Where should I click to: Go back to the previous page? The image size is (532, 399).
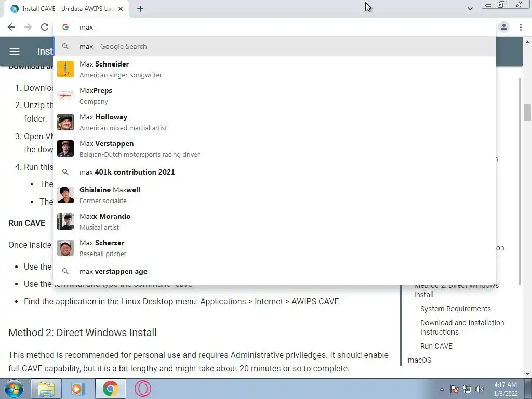[x=11, y=27]
